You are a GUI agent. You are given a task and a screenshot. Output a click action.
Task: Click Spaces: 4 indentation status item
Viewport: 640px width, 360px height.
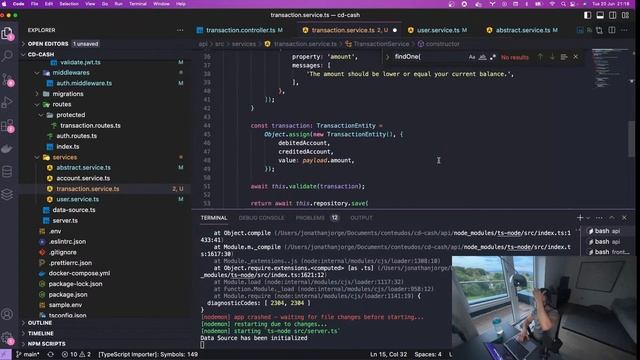tap(428, 354)
